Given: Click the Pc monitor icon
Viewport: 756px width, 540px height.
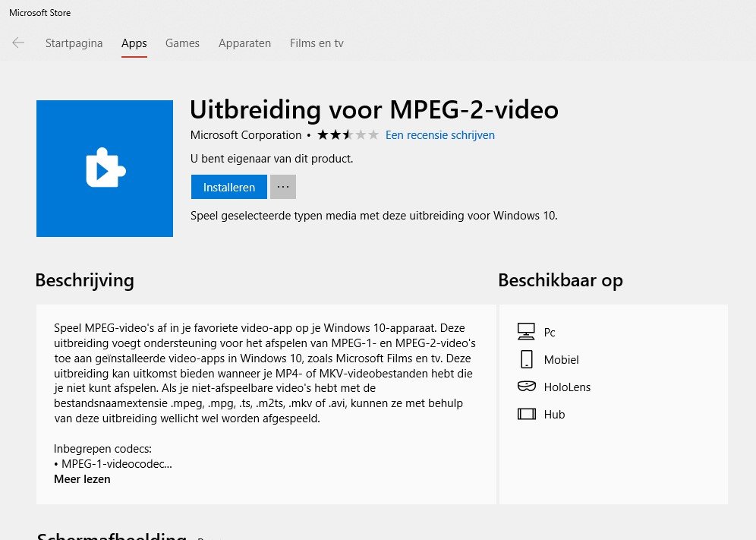Looking at the screenshot, I should pyautogui.click(x=526, y=332).
